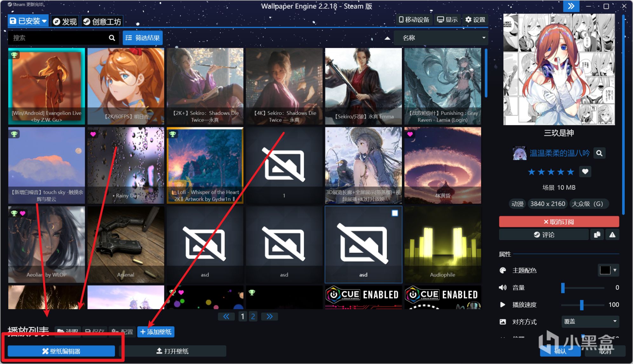Click the speaker icon beside 音量
Image resolution: width=633 pixels, height=364 pixels.
point(502,288)
